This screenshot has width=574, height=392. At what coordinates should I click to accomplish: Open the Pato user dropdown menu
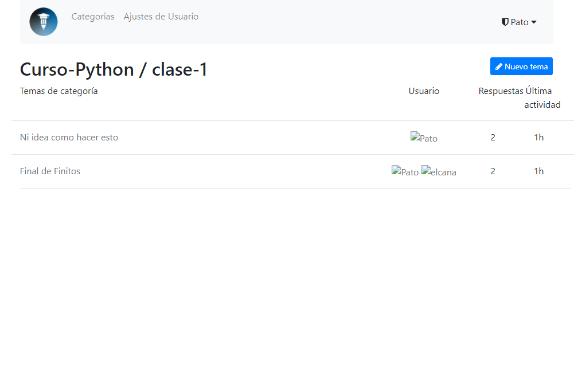click(x=519, y=22)
